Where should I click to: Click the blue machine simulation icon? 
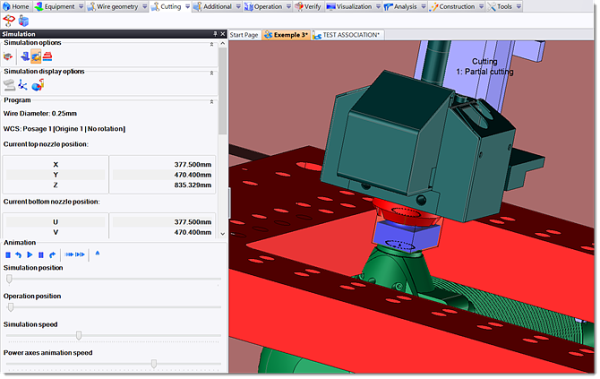coord(25,57)
